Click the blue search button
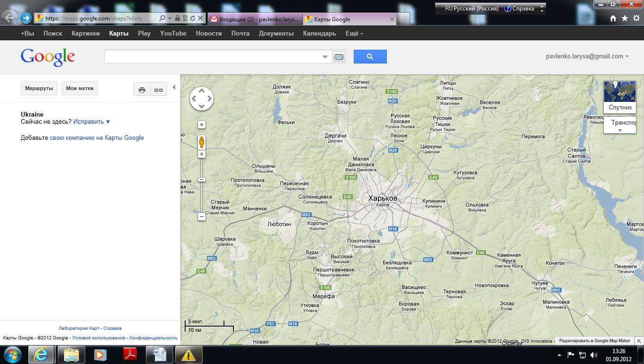This screenshot has height=364, width=644. (370, 56)
